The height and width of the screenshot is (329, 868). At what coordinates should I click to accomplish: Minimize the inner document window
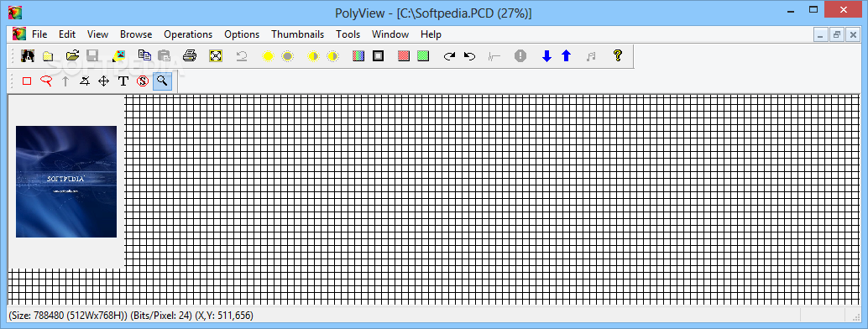820,35
